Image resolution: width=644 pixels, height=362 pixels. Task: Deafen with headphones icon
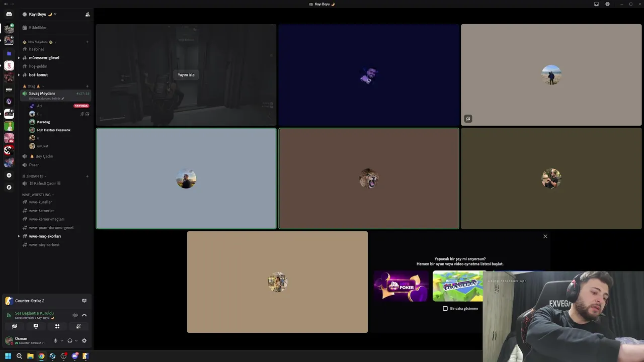coord(70,341)
